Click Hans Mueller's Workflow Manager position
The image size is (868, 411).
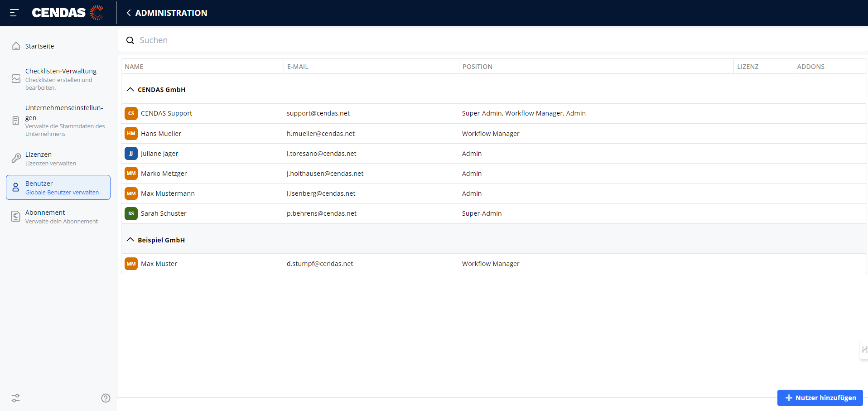click(491, 134)
